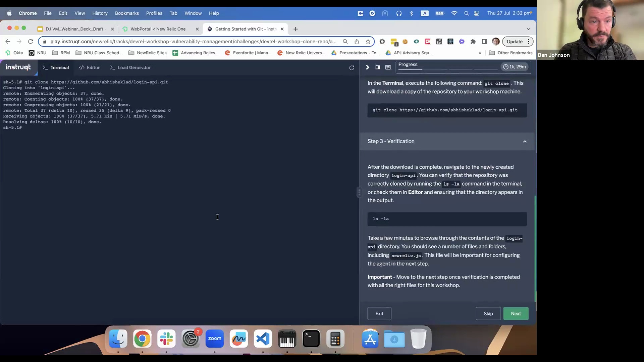Click the notes list icon beside Progress

388,67
